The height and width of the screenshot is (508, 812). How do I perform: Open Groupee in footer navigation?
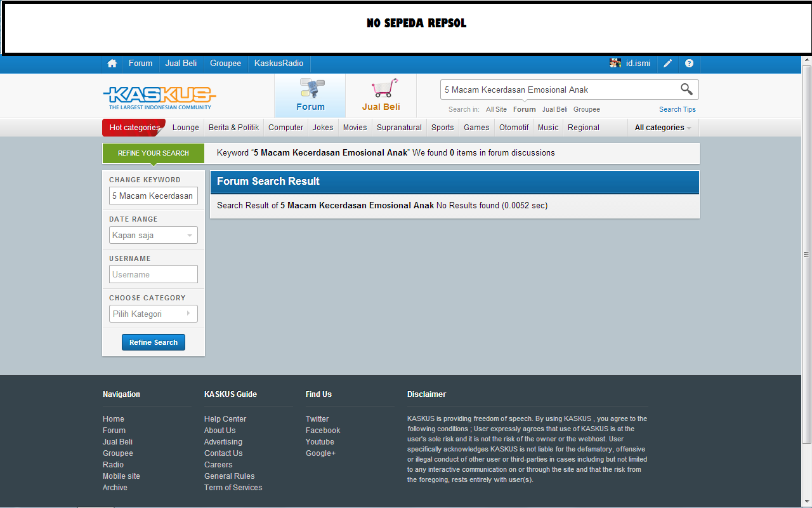(118, 453)
